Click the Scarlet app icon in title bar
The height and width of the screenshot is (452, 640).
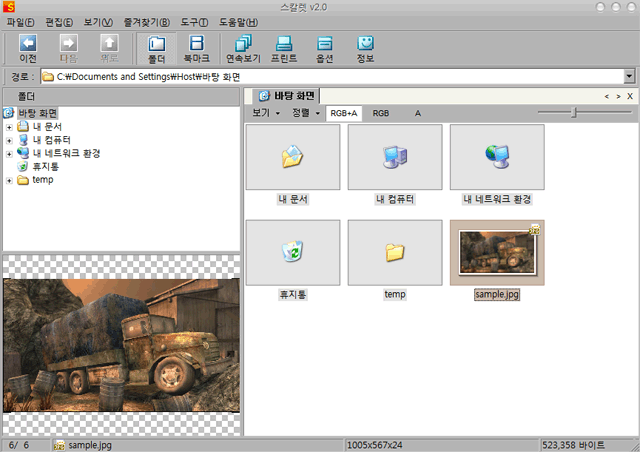(9, 7)
